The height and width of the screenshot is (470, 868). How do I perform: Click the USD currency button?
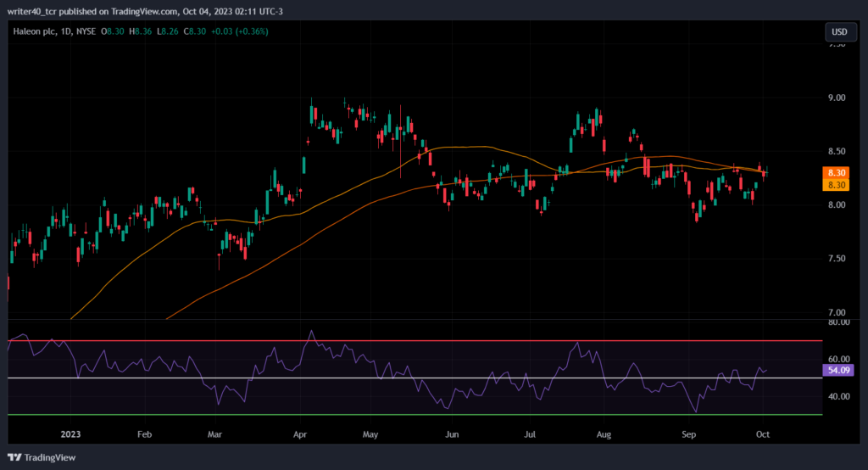pos(839,31)
